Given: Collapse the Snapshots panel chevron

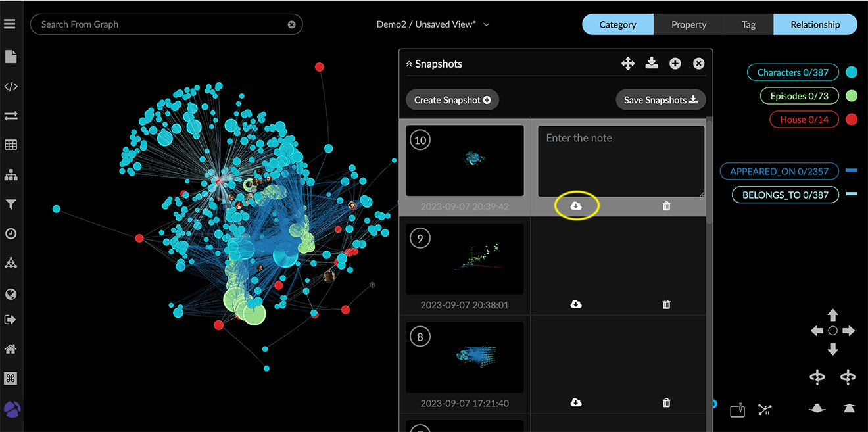Looking at the screenshot, I should point(409,64).
